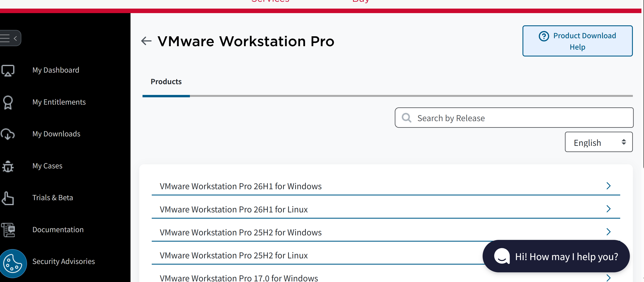
Task: Click the Search by Release input field
Action: [514, 118]
